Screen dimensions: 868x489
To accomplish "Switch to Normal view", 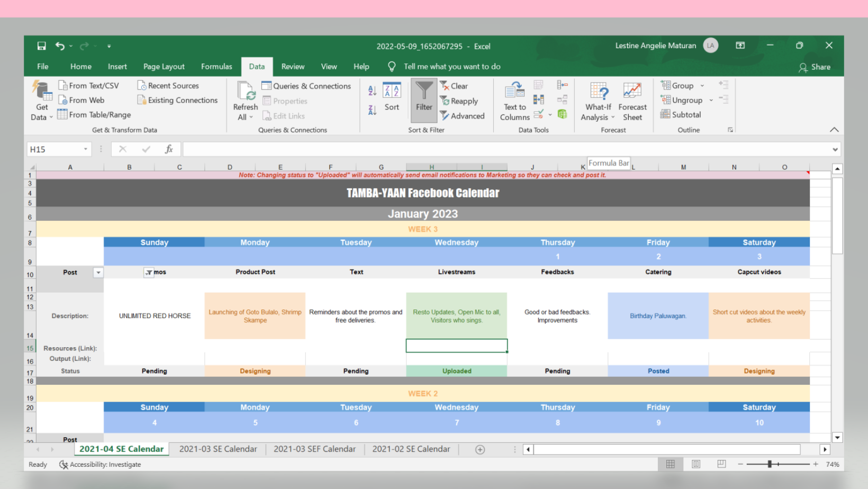I will 670,464.
